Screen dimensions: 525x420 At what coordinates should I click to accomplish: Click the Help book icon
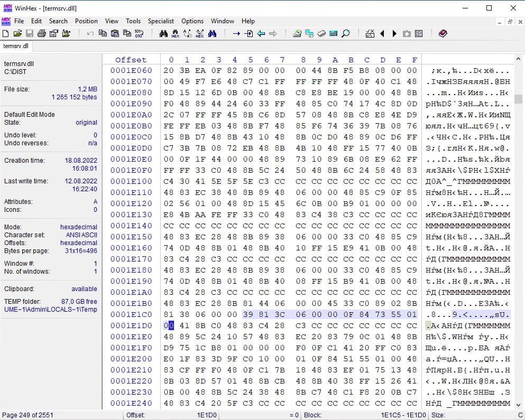pos(443,33)
